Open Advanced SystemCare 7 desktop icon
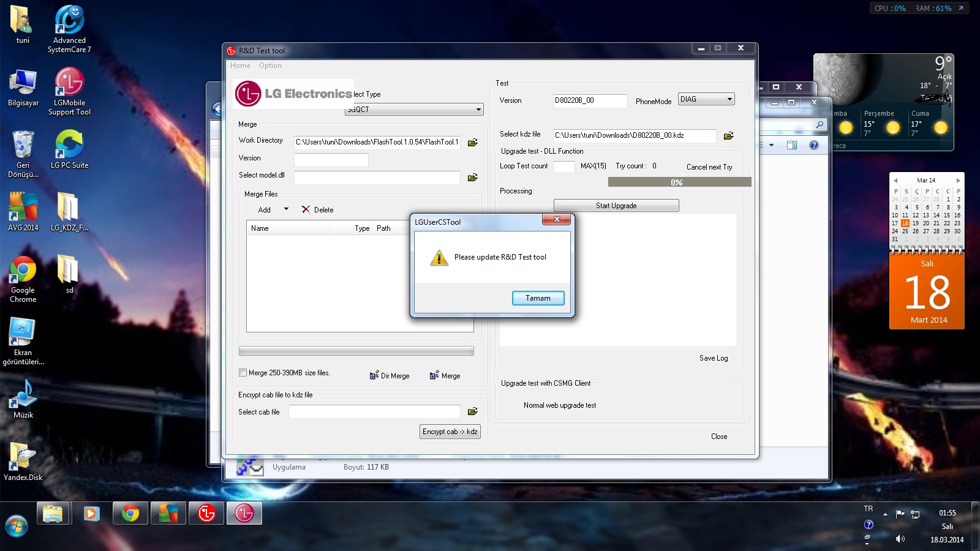 (69, 29)
